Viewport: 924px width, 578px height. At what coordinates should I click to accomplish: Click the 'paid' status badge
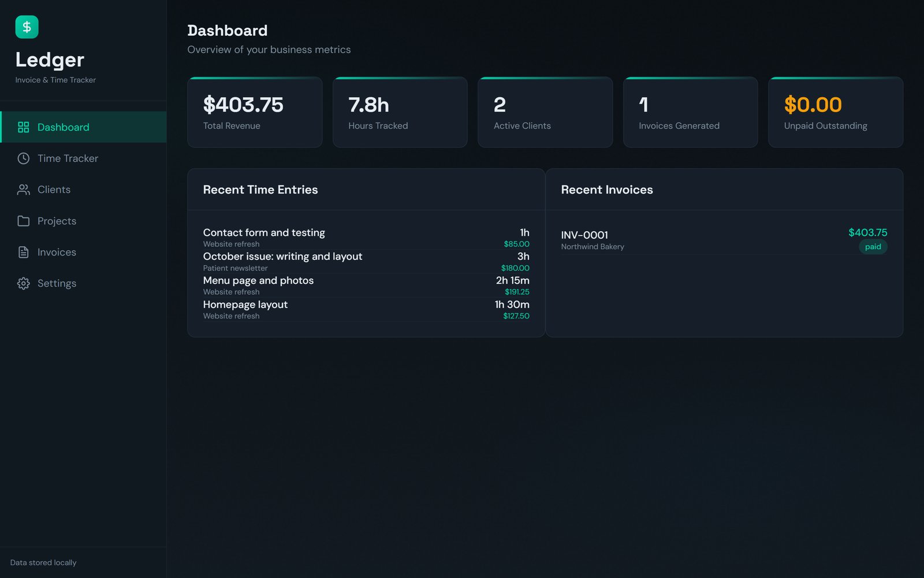click(873, 247)
